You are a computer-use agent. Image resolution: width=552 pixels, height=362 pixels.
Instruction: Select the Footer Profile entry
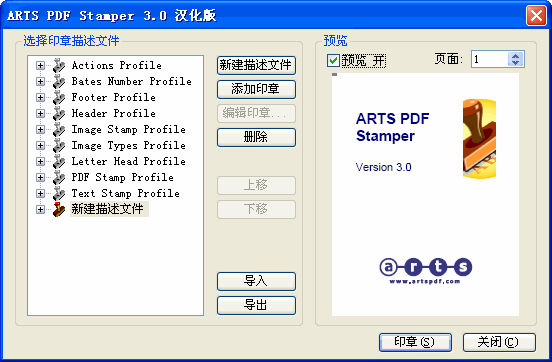[113, 98]
